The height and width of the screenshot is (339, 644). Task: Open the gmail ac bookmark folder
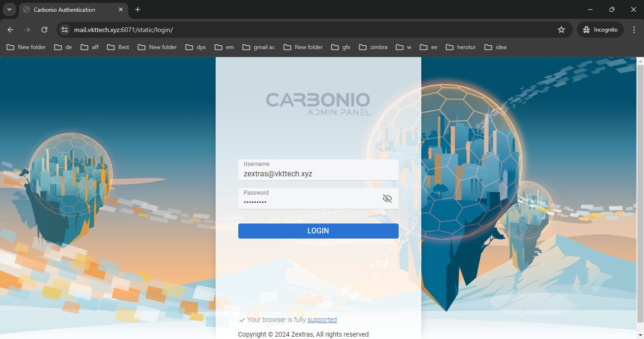[259, 47]
